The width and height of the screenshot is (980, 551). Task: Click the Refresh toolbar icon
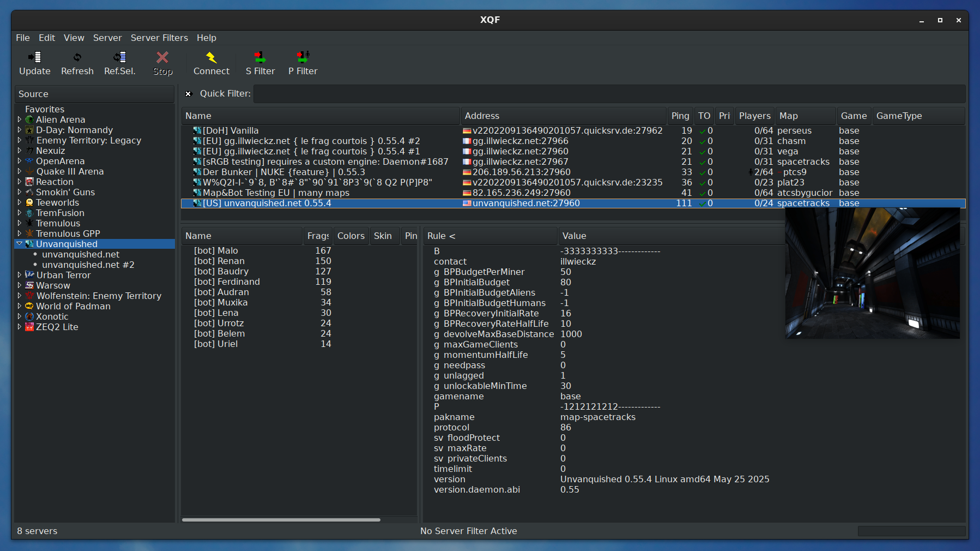click(77, 57)
